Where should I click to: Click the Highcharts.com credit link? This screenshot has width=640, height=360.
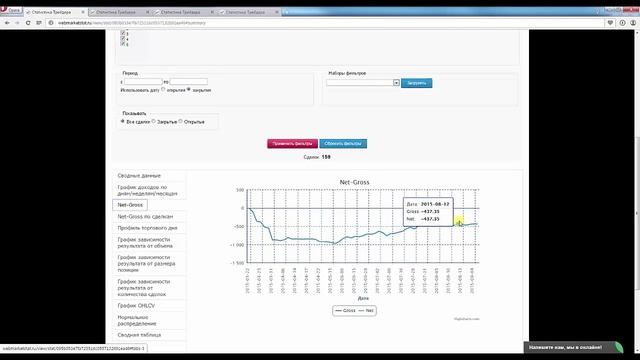click(467, 319)
